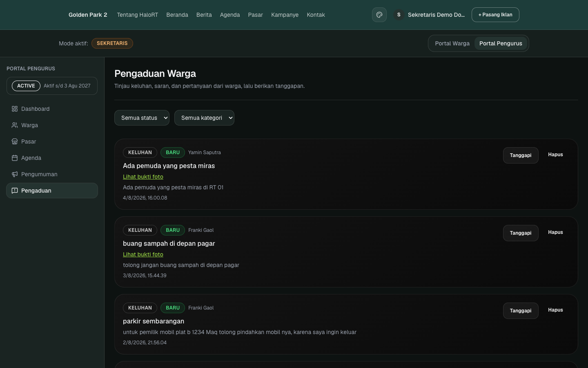Click the Pengumuman megaphone icon in sidebar
This screenshot has height=368, width=588.
coord(15,174)
